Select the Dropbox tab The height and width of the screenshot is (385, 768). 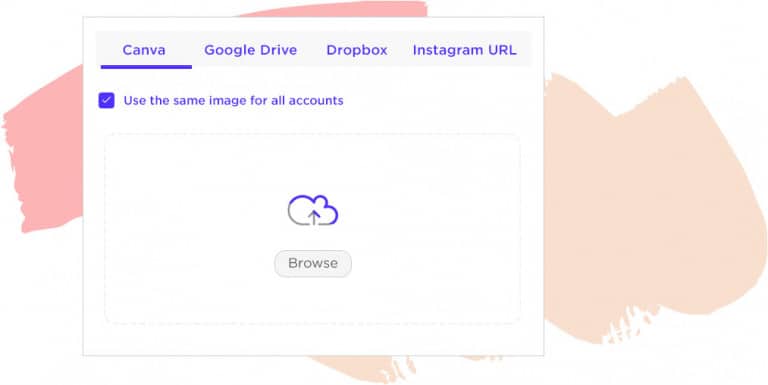(x=357, y=50)
